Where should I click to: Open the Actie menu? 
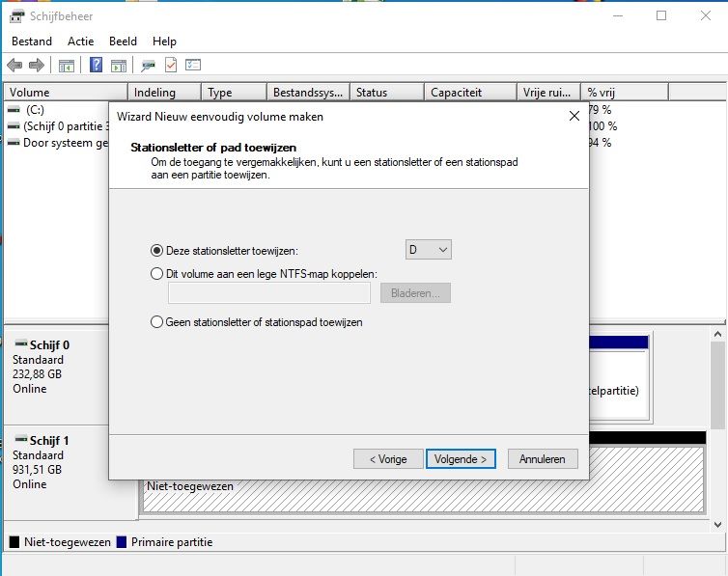coord(81,41)
